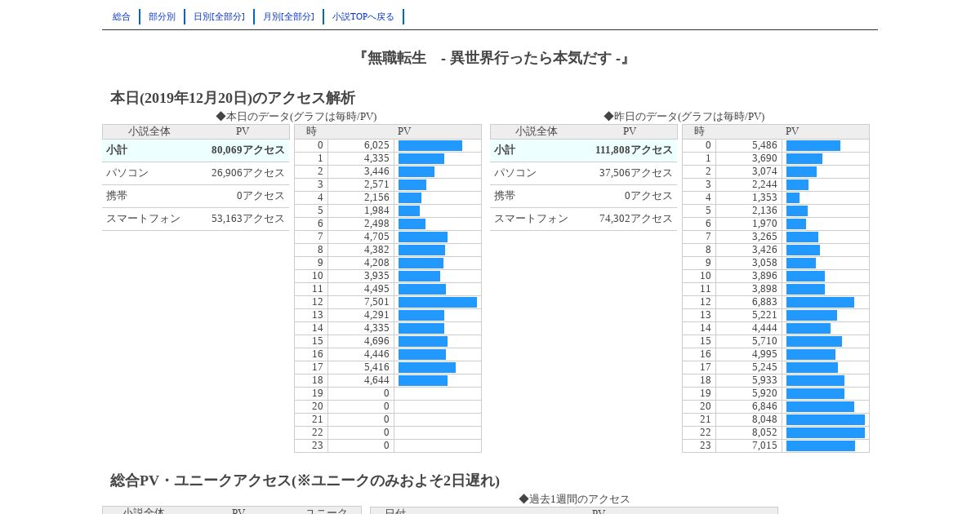Open the 部分別 navigation link
The height and width of the screenshot is (514, 980).
(162, 16)
